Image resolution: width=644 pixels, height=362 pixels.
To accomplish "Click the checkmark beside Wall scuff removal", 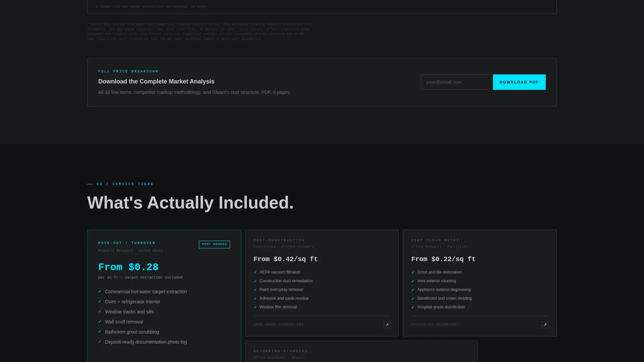I will coord(100,322).
